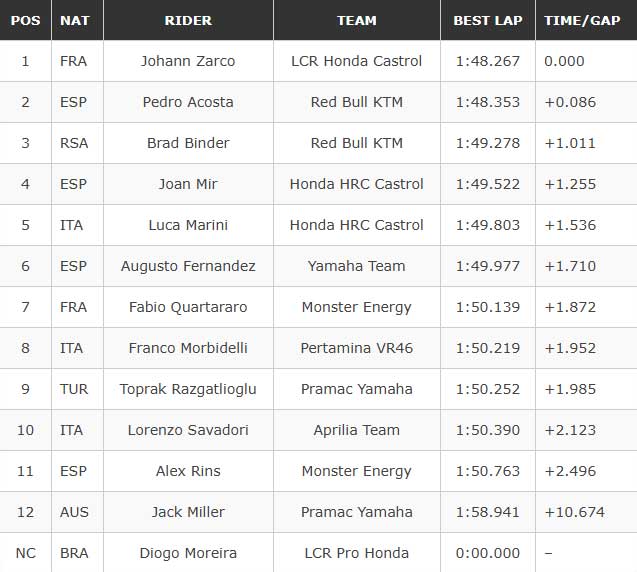Select Pedro Acosta in rider column

[x=188, y=102]
